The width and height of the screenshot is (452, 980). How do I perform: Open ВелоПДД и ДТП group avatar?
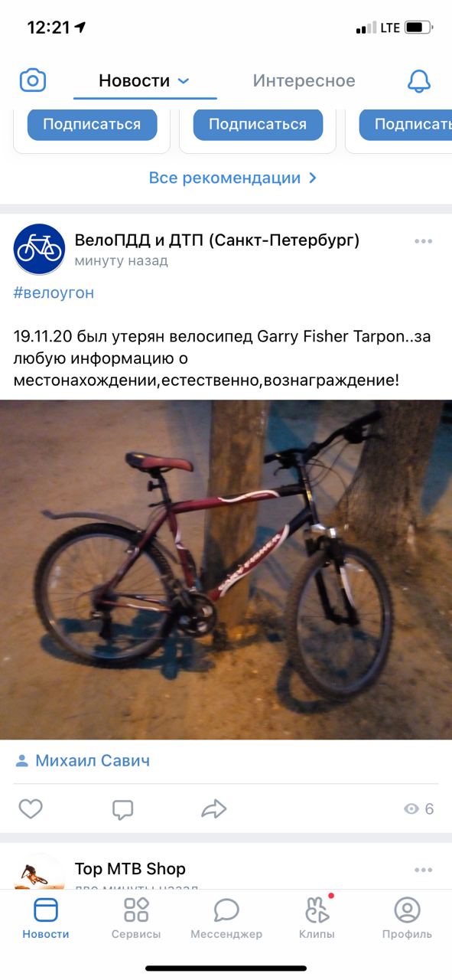pos(39,250)
